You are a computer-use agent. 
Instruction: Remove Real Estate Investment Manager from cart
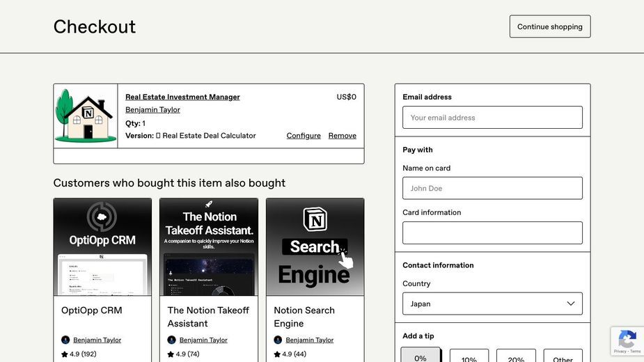coord(342,136)
